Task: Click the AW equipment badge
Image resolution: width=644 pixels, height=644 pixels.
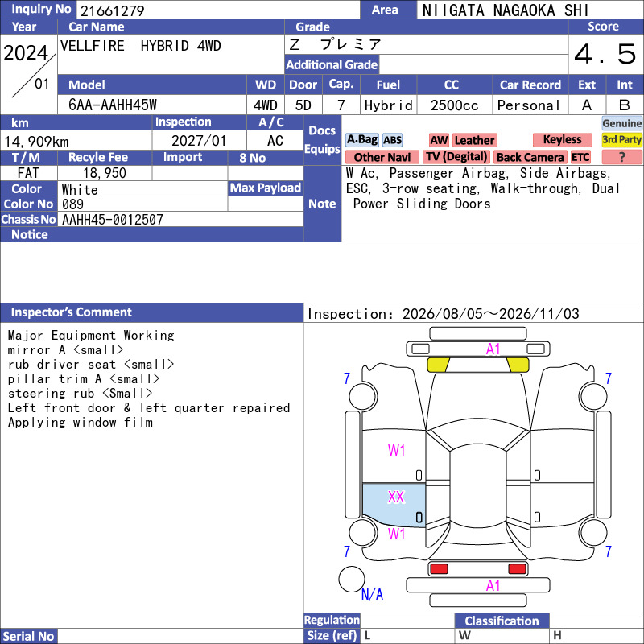Action: point(439,140)
